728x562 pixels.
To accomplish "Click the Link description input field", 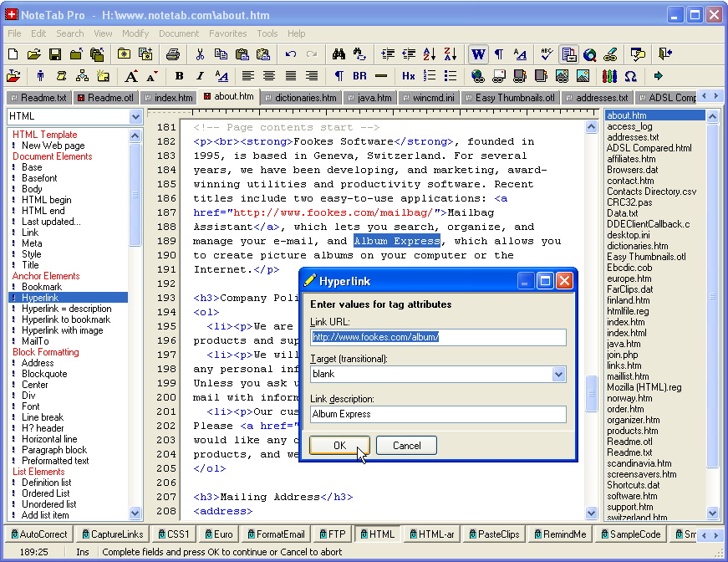I will [x=438, y=414].
